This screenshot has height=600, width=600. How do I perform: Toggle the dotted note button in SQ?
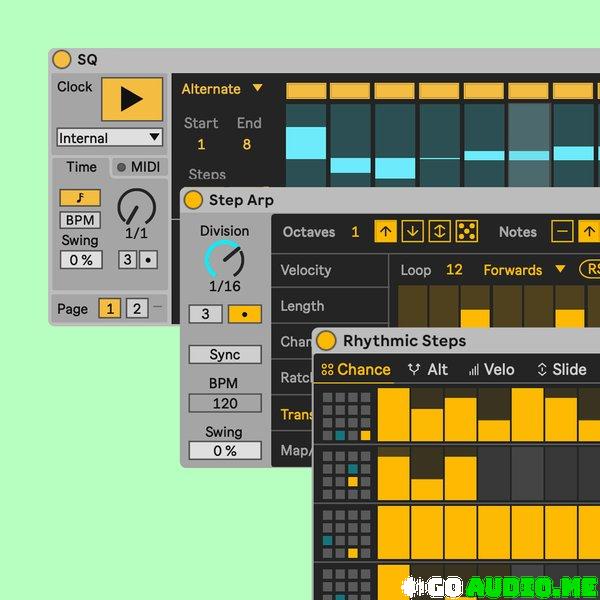[148, 260]
